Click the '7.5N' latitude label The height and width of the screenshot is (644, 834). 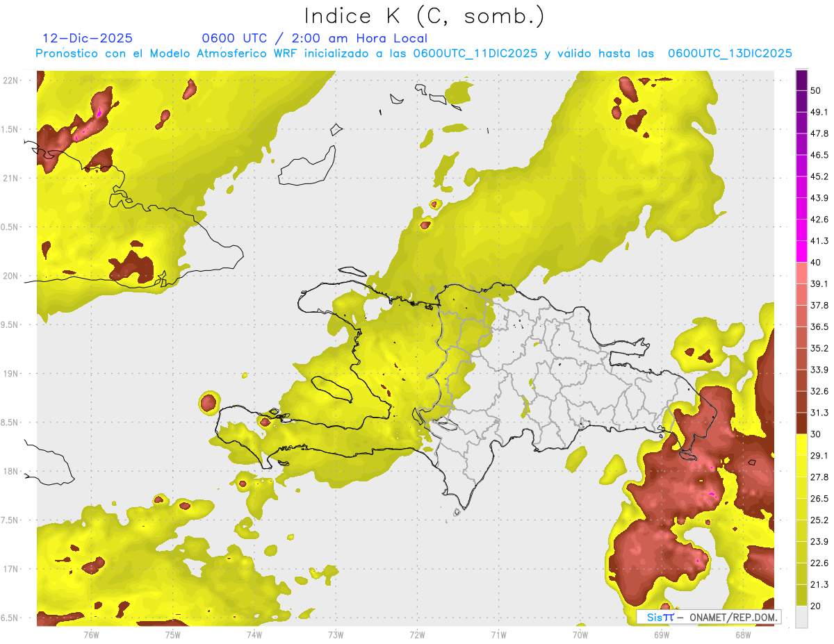coord(10,520)
